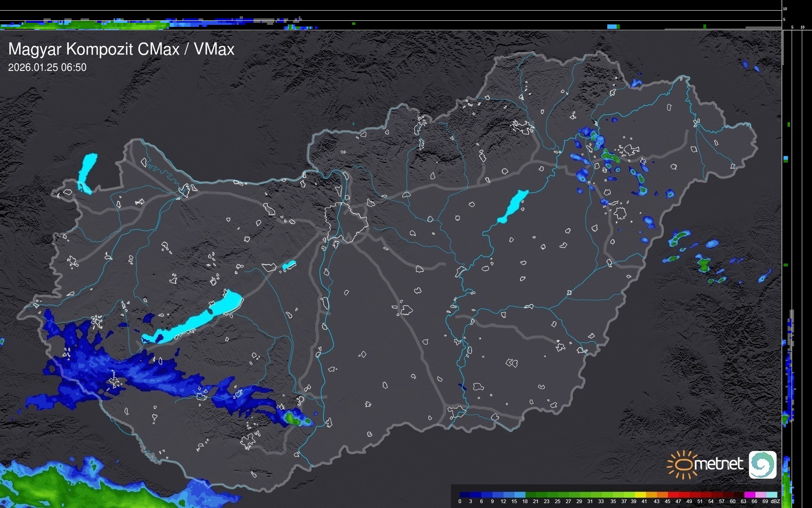Click the top-right vertical profile 10 label
Viewport: 812px width, 508px height.
[802, 27]
